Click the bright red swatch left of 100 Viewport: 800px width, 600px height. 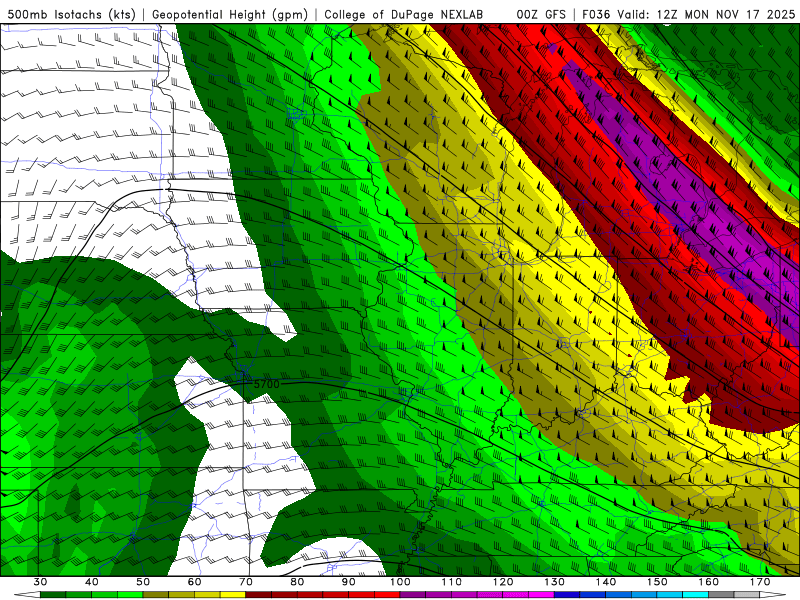click(387, 596)
